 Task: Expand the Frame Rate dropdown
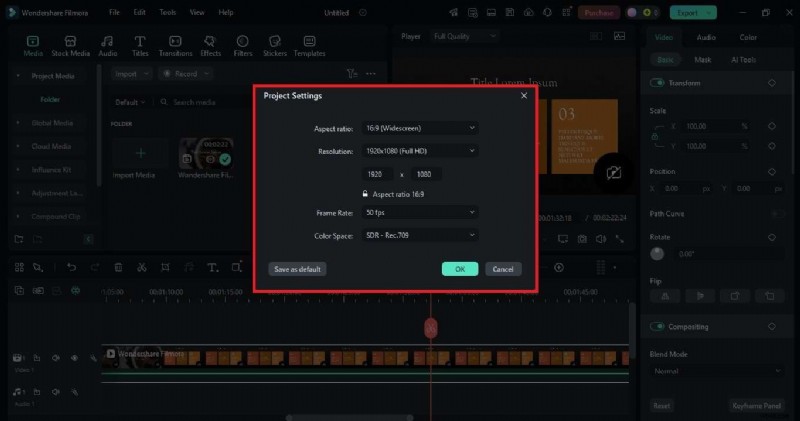(x=420, y=212)
